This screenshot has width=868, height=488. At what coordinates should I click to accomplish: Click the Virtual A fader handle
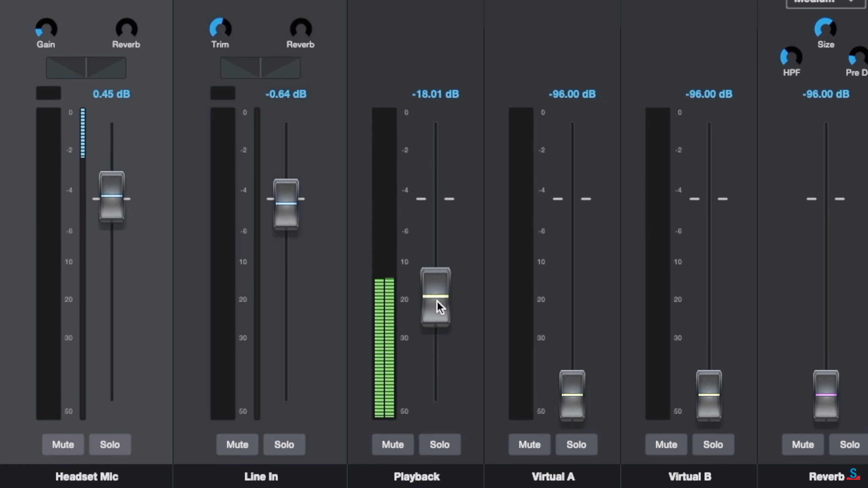pyautogui.click(x=572, y=395)
